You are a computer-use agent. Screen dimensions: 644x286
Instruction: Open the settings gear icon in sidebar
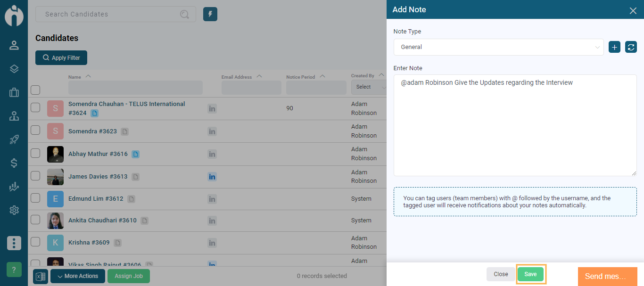tap(14, 210)
